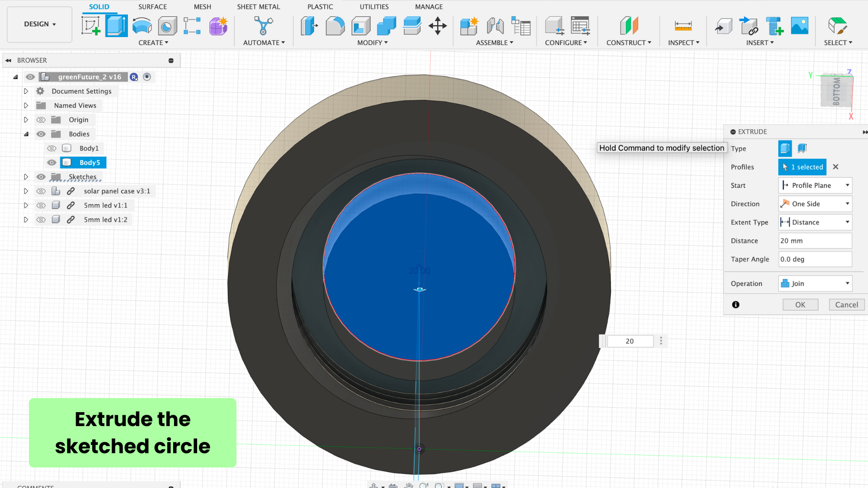Confirm extrude with OK button
This screenshot has width=868, height=488.
click(x=800, y=305)
